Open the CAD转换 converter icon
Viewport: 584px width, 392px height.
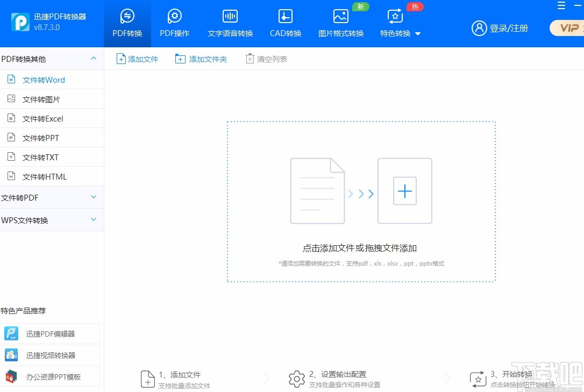pos(285,16)
